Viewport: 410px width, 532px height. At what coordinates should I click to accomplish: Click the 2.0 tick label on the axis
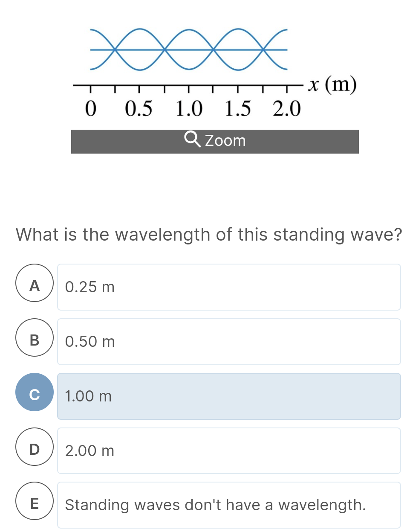tap(287, 108)
